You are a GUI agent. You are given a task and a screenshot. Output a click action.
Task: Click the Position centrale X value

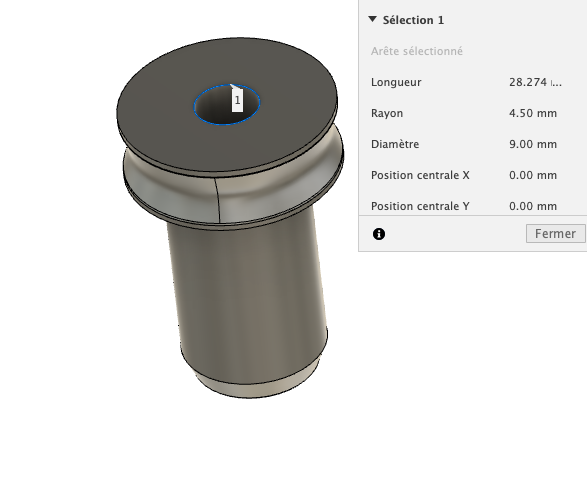[533, 176]
